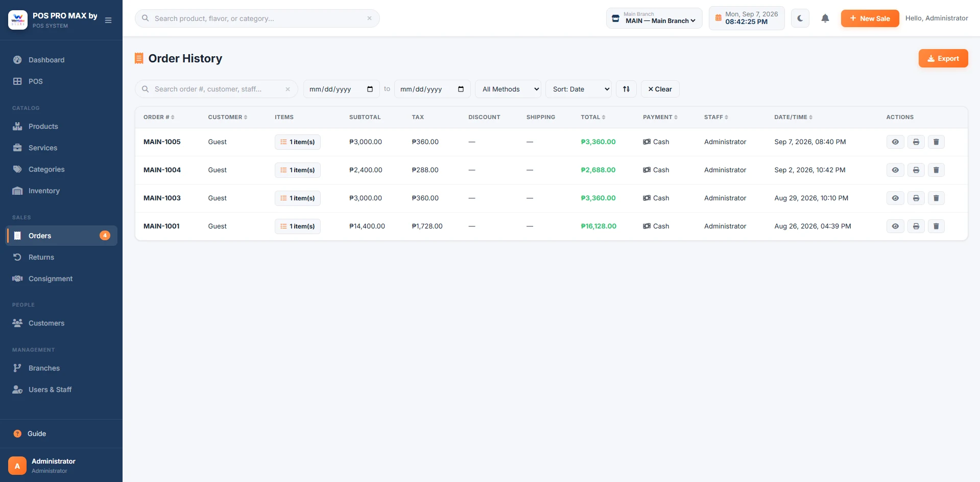This screenshot has width=980, height=482.
Task: Print receipt for order MAIN-1001
Action: click(x=916, y=226)
